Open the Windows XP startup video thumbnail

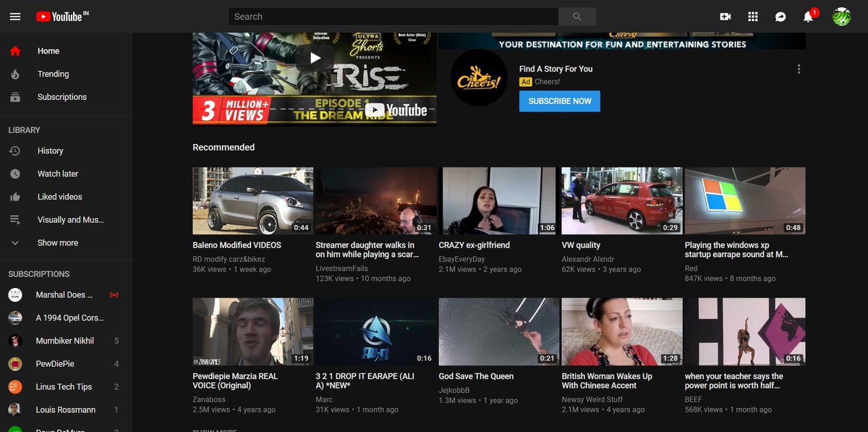(745, 201)
